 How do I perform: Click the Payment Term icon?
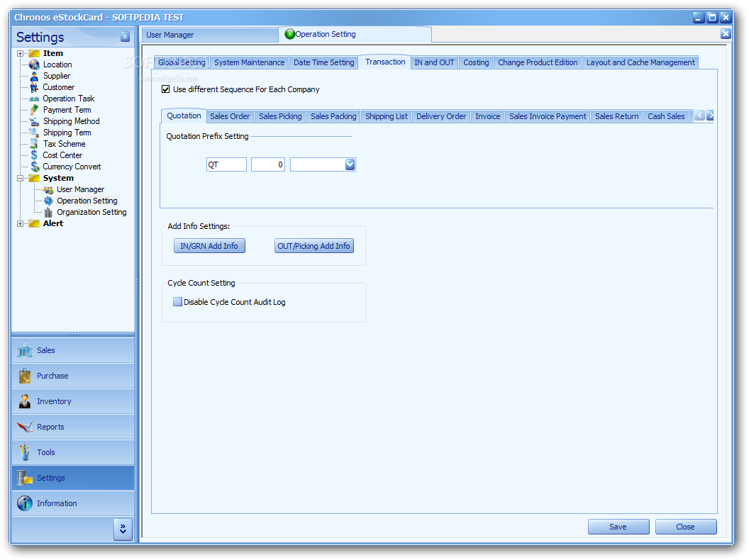click(x=34, y=110)
